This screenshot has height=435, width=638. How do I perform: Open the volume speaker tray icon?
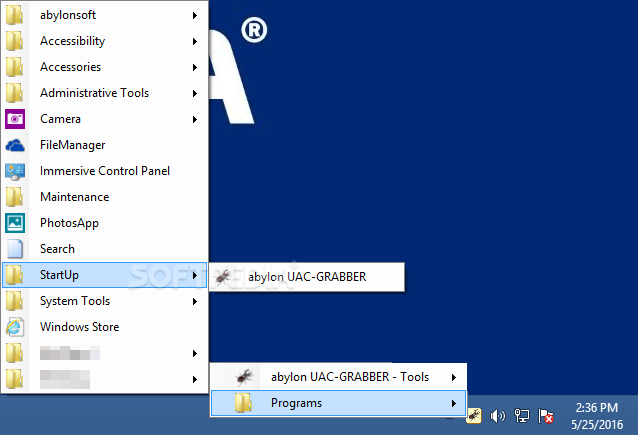497,416
